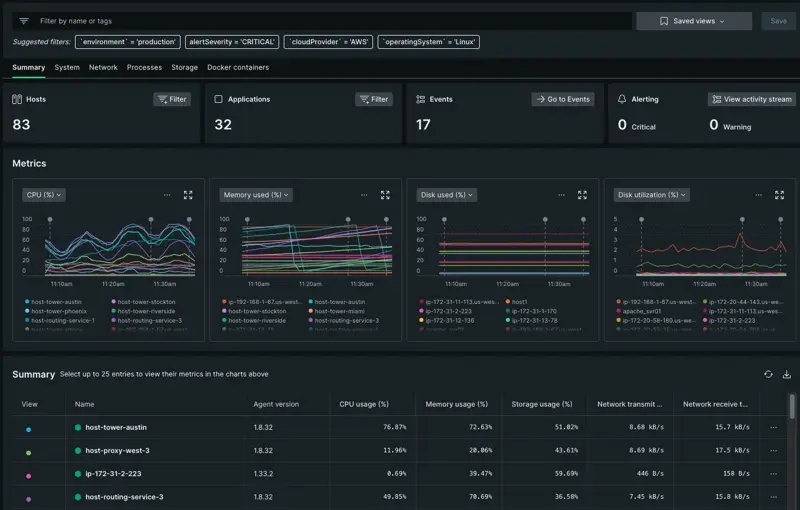Switch to the Processes tab
Screen dimensions: 800x510
144,68
